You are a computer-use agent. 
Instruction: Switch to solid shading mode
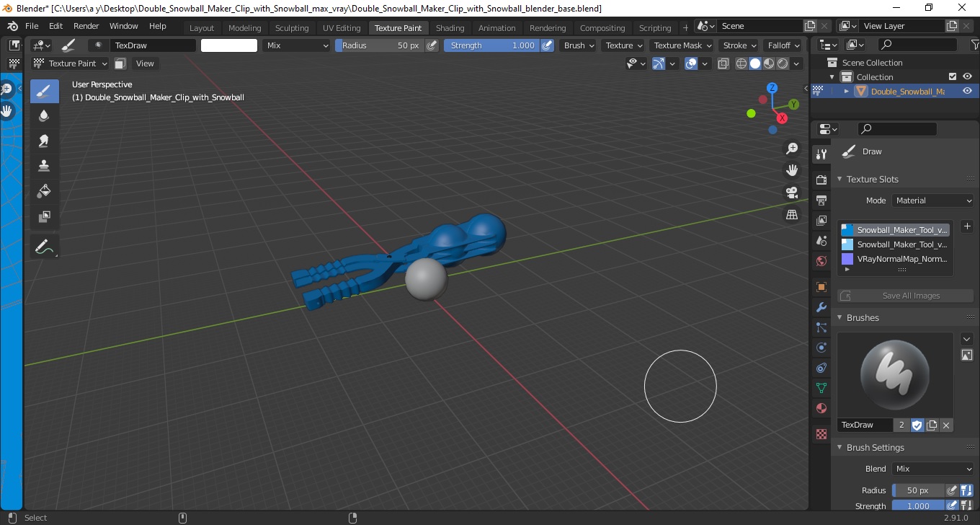pos(755,63)
